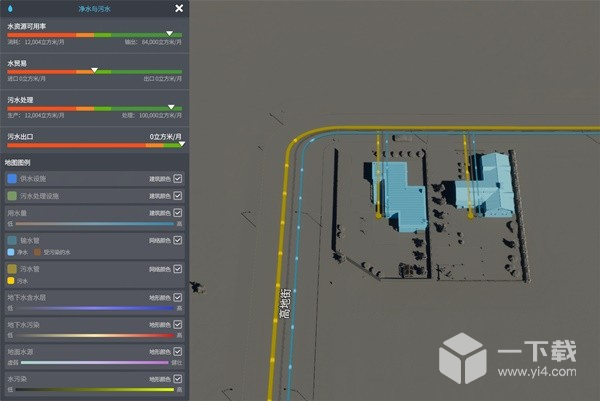Click the brown 受污染的水 legend swatch
Viewport: 600px width, 401px height.
[x=38, y=252]
